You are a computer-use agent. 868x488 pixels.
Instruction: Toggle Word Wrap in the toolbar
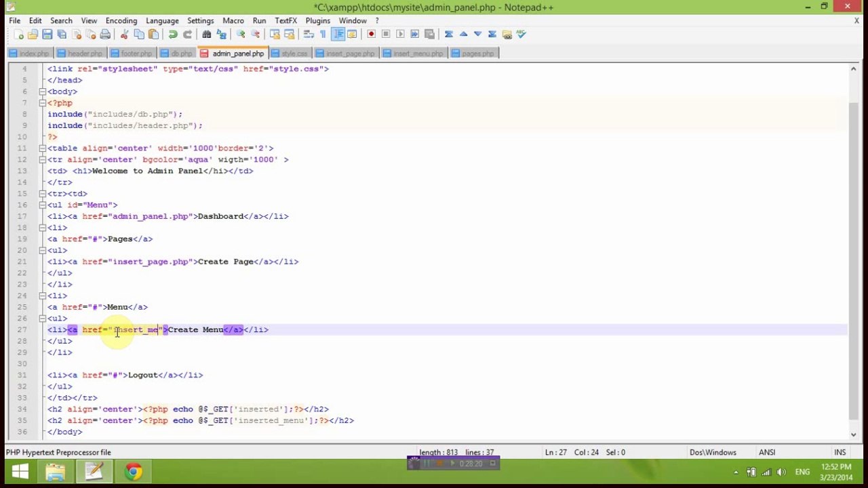pos(308,34)
